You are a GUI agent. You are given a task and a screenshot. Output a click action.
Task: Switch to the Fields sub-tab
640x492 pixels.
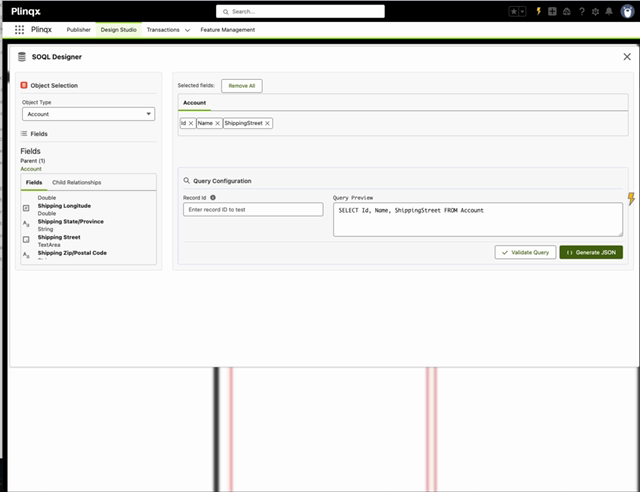pos(34,183)
